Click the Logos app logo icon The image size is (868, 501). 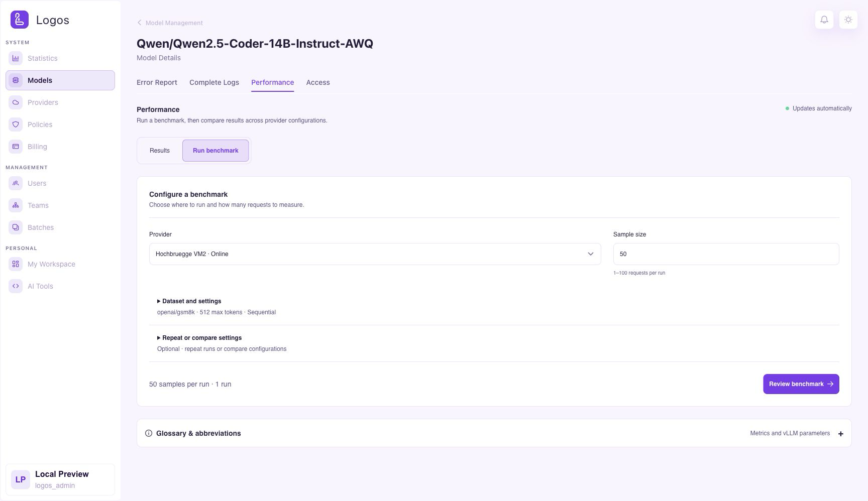point(20,20)
